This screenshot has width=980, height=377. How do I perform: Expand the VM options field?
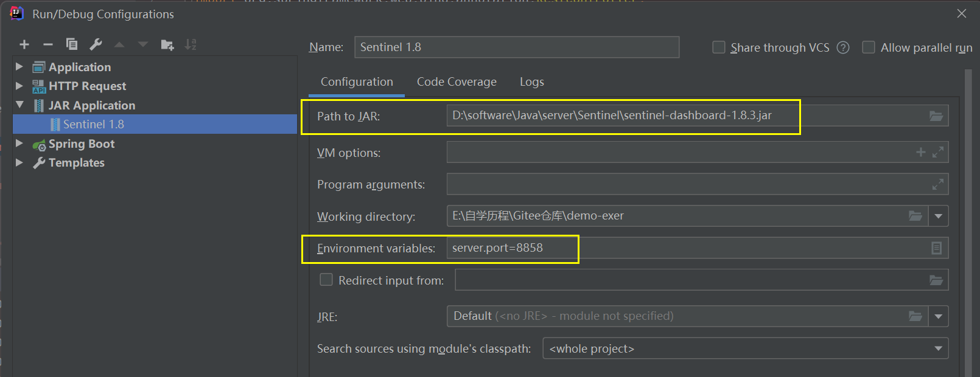[938, 152]
